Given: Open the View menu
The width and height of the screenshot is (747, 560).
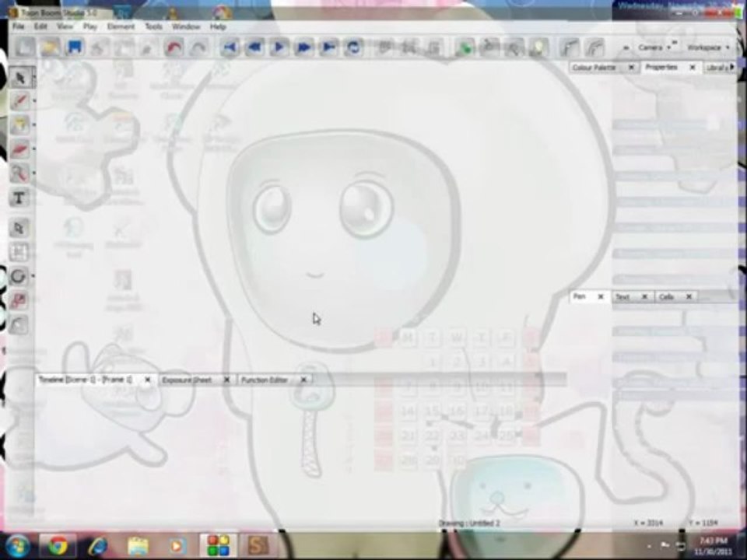Looking at the screenshot, I should [65, 26].
